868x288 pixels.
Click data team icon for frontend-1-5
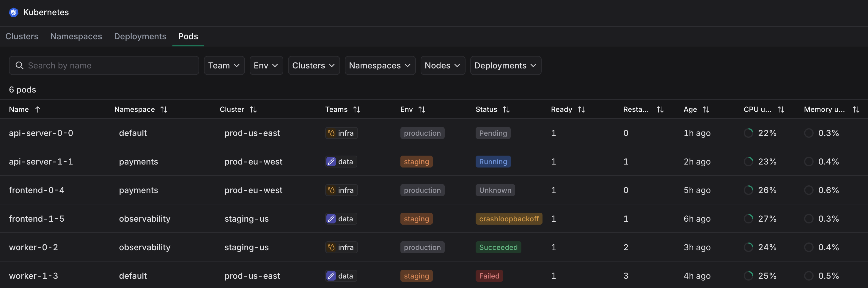point(331,219)
